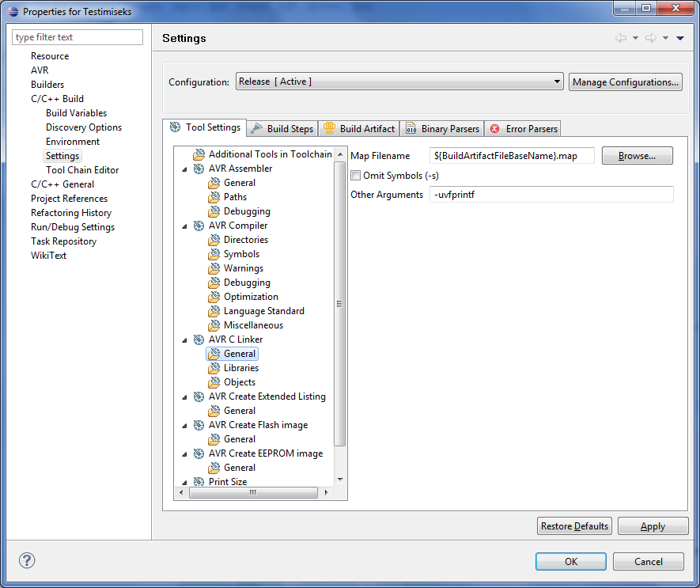
Task: Click the forward navigation arrow icon
Action: (650, 38)
